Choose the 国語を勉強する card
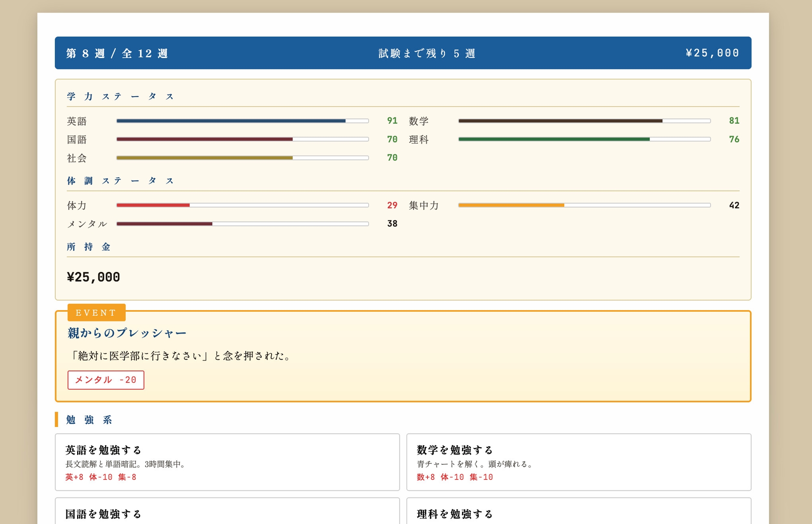 [227, 512]
